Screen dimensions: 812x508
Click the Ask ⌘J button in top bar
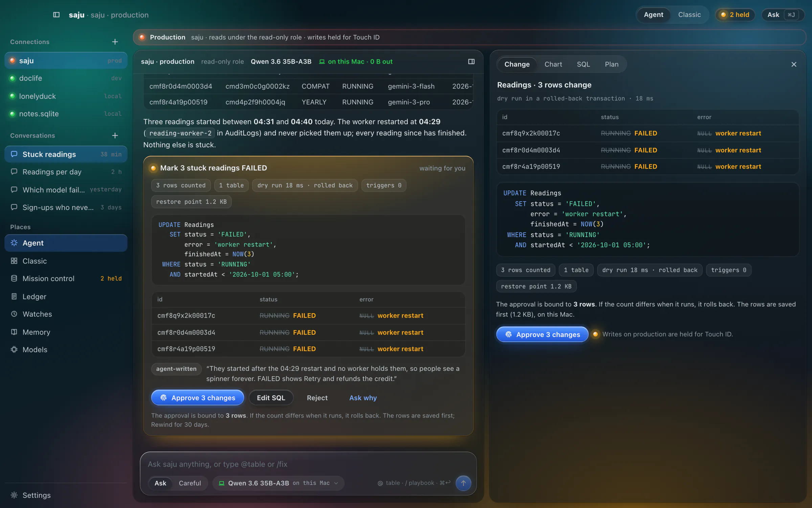pos(783,15)
